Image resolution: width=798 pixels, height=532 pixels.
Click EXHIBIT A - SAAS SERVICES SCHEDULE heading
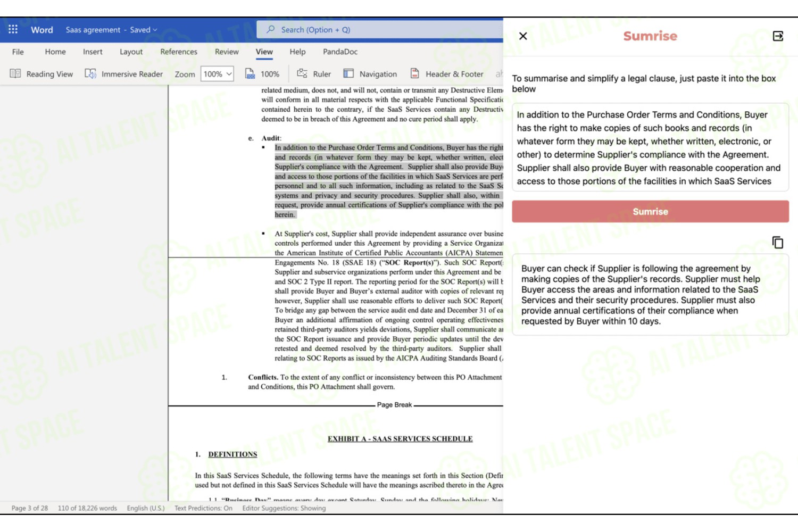click(x=400, y=439)
